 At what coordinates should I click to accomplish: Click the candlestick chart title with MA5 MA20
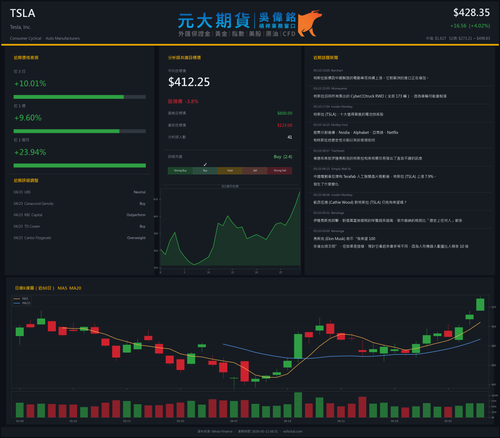tap(48, 288)
